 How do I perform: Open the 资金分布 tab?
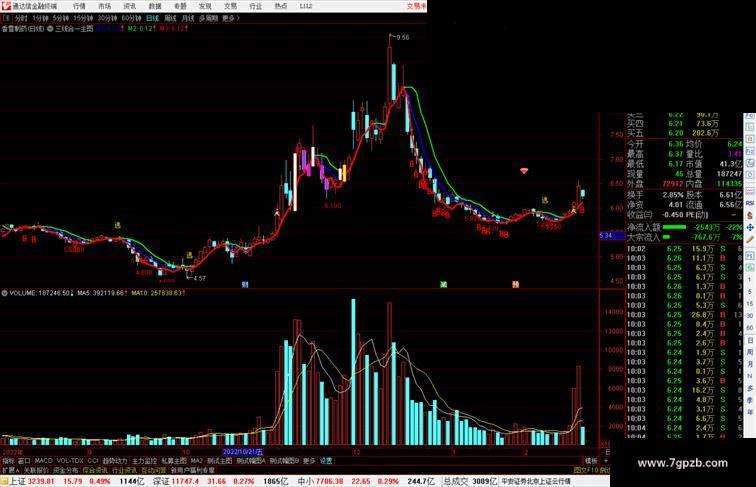pyautogui.click(x=66, y=470)
